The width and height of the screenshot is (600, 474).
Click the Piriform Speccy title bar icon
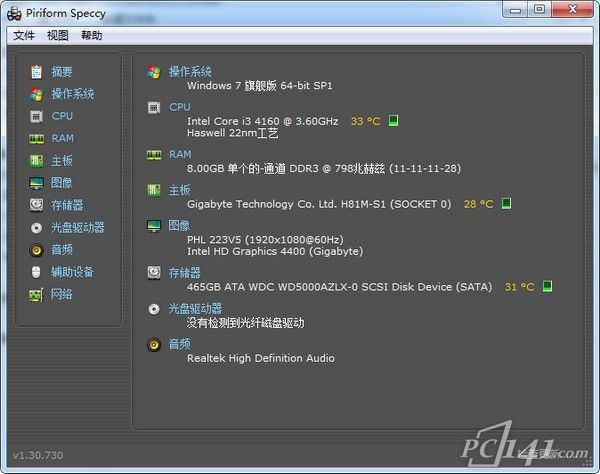pos(14,13)
